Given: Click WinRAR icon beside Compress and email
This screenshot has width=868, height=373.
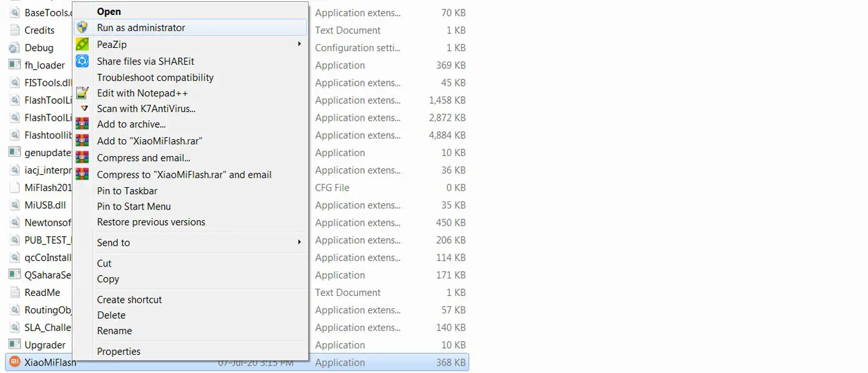Looking at the screenshot, I should (82, 157).
